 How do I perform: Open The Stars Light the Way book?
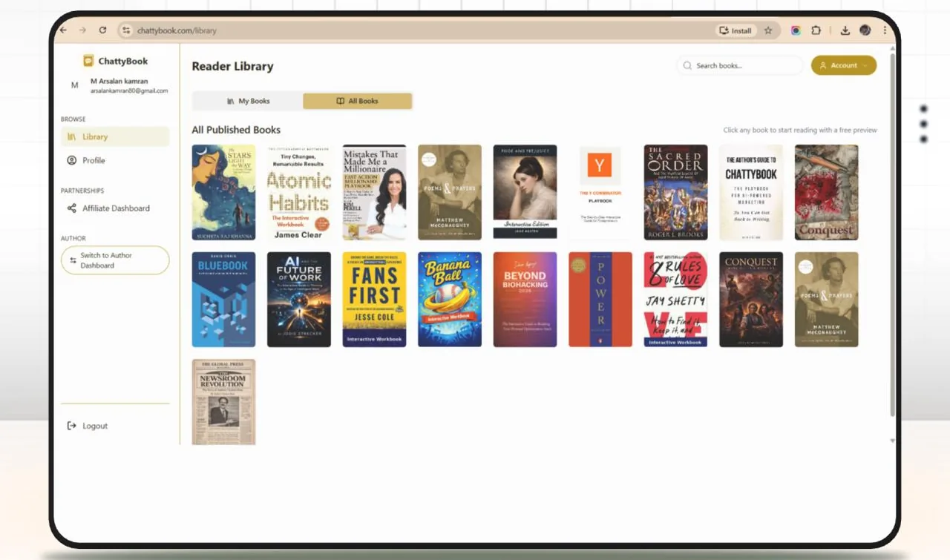tap(223, 192)
